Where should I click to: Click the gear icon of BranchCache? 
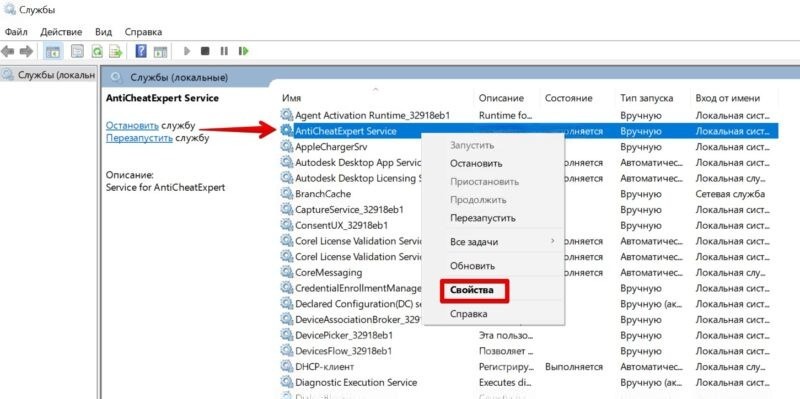[287, 194]
